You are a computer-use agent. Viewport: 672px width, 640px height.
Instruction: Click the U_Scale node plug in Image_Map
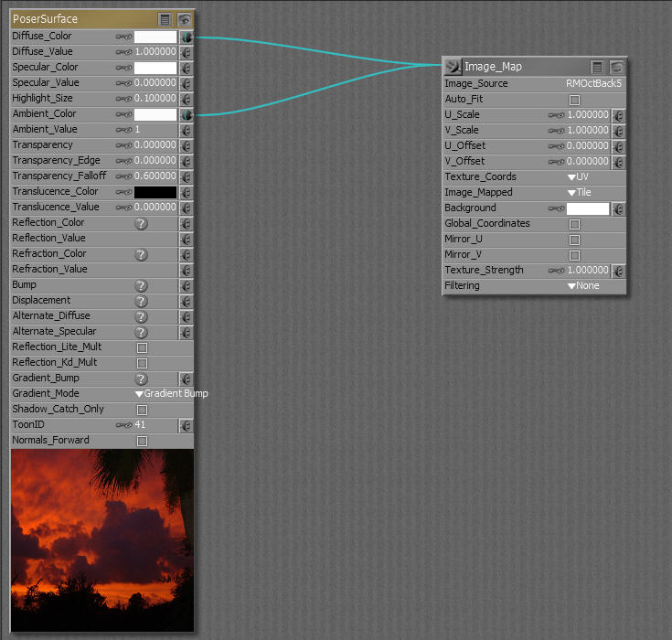[x=618, y=116]
